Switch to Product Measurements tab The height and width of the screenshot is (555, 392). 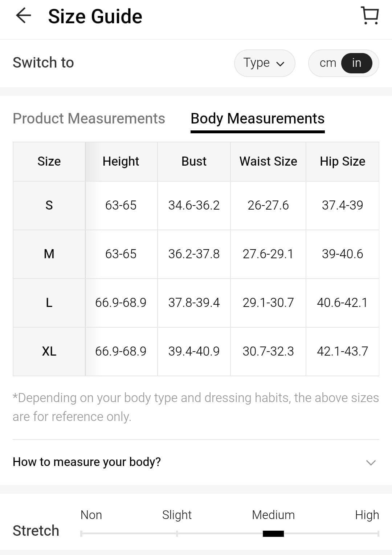[x=89, y=118]
